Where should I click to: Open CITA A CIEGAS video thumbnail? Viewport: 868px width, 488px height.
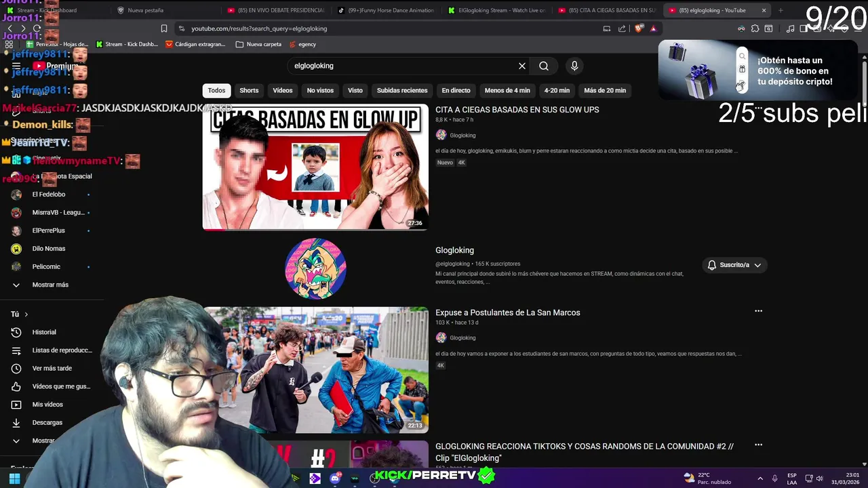pyautogui.click(x=315, y=167)
